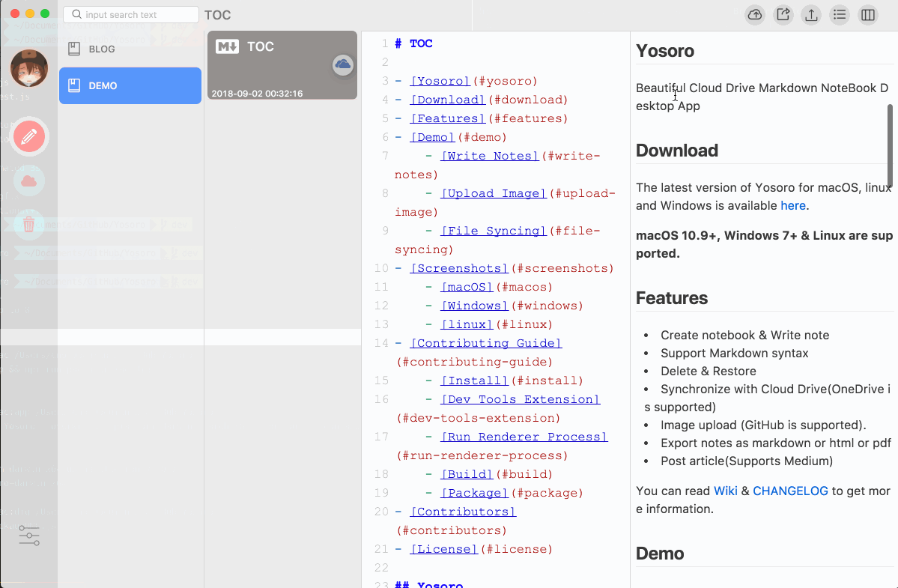
Task: Open the trash icon in left sidebar
Action: click(x=28, y=224)
